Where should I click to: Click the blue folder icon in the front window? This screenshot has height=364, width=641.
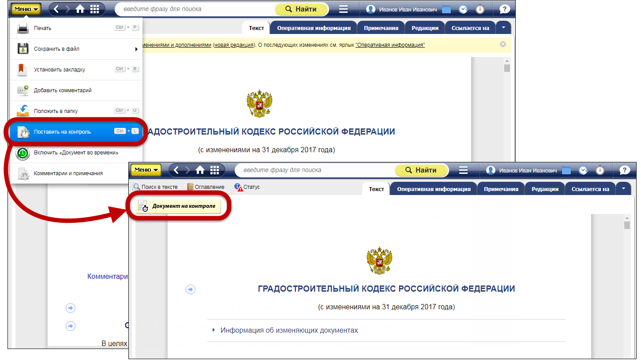[566, 170]
